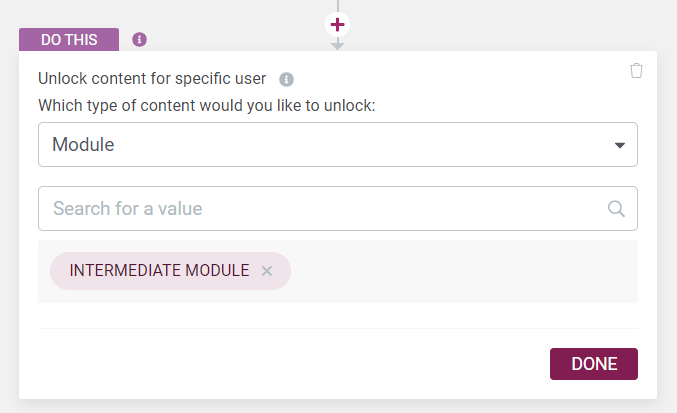
Task: Delete this action with the trash icon
Action: point(636,70)
